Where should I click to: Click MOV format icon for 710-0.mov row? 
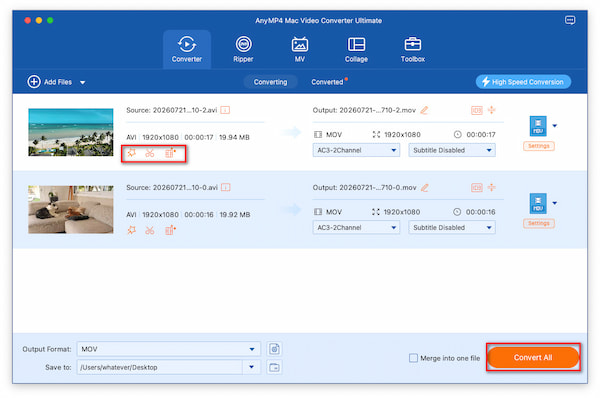(x=538, y=203)
